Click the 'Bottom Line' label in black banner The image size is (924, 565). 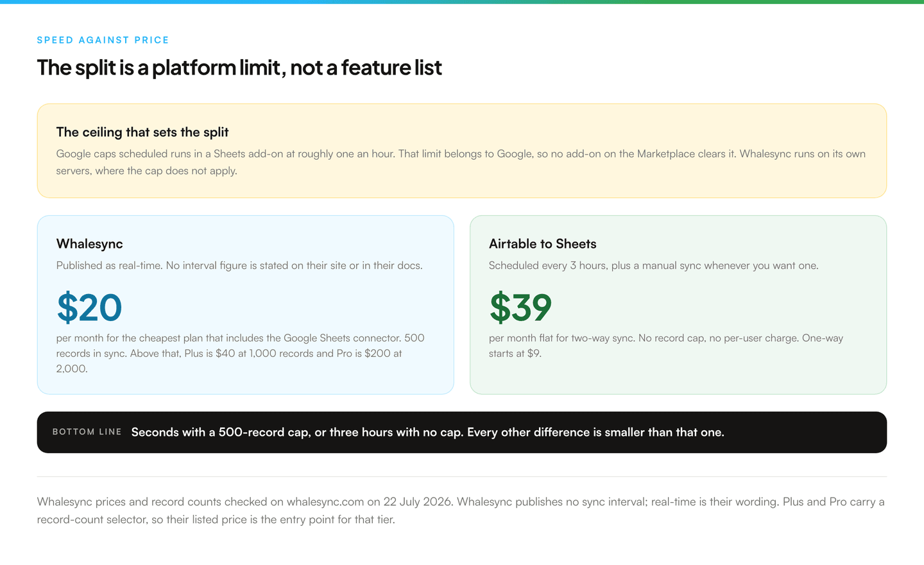[87, 432]
